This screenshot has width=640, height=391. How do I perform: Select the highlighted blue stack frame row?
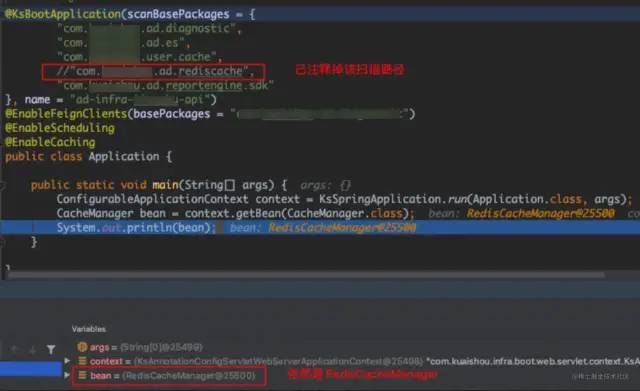[31, 369]
